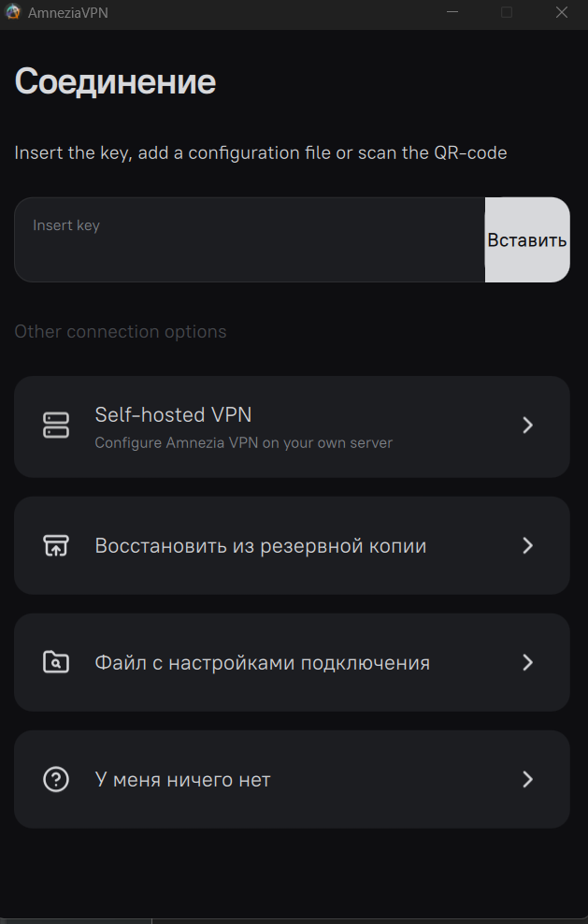Click the restore-from-backup archive icon
Image resolution: width=588 pixels, height=924 pixels.
point(56,545)
